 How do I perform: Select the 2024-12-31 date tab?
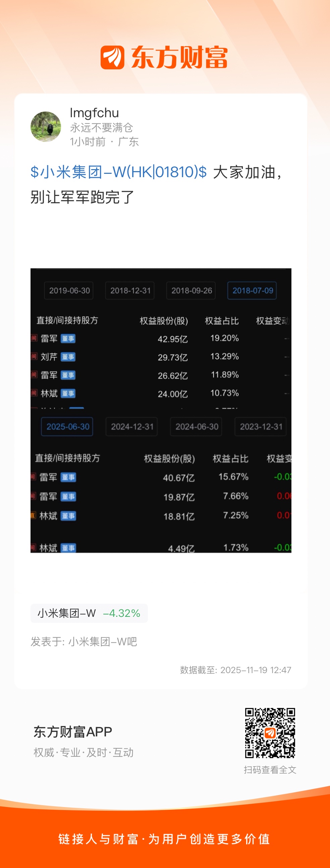coord(131,427)
